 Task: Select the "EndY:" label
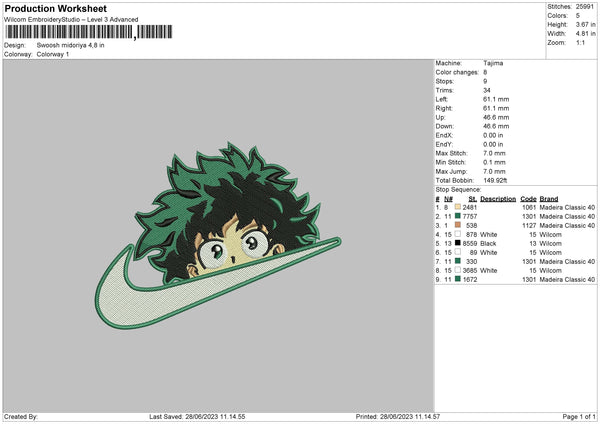pos(444,144)
